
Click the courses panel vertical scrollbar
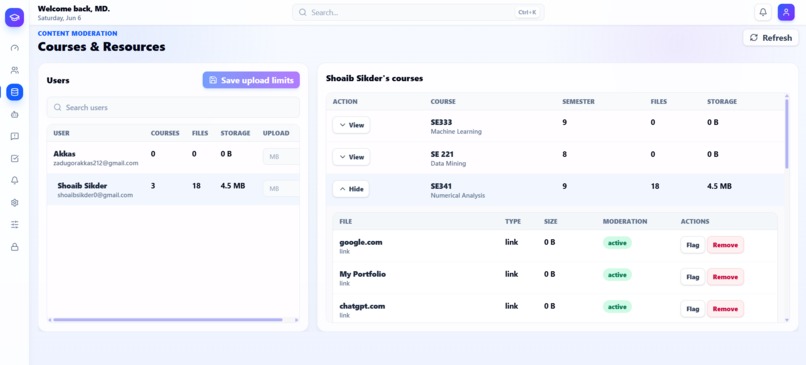pos(786,134)
